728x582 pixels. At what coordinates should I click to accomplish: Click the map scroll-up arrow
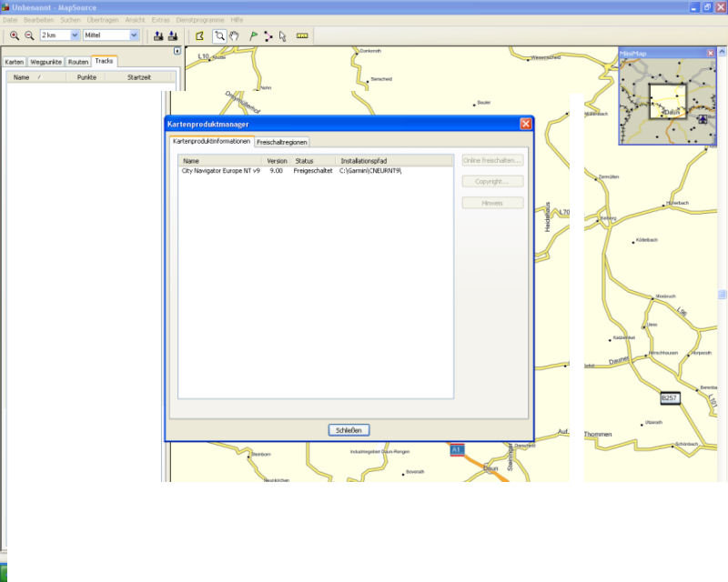pos(722,51)
